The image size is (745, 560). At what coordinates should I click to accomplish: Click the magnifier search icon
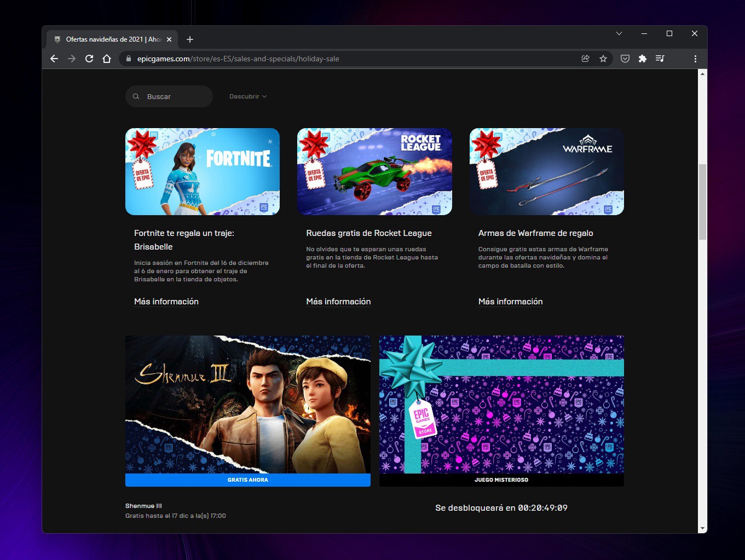[136, 96]
